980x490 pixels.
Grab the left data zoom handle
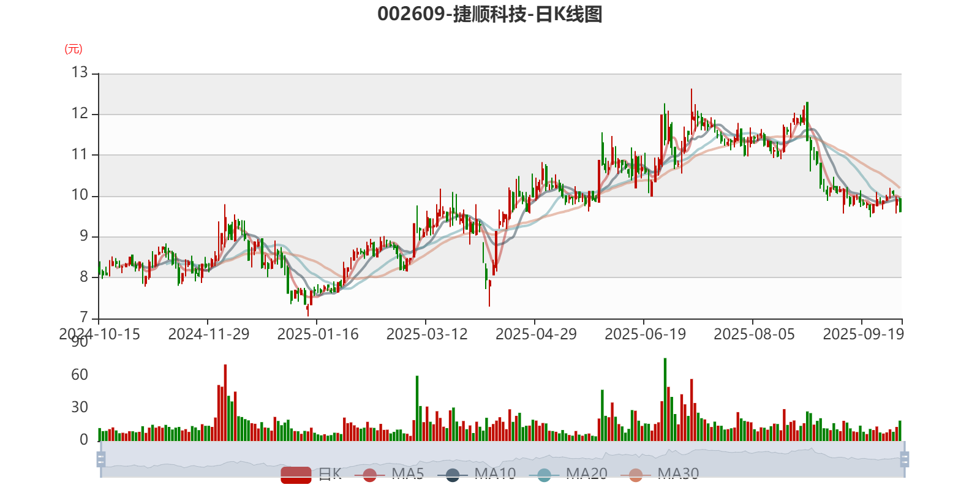(101, 459)
